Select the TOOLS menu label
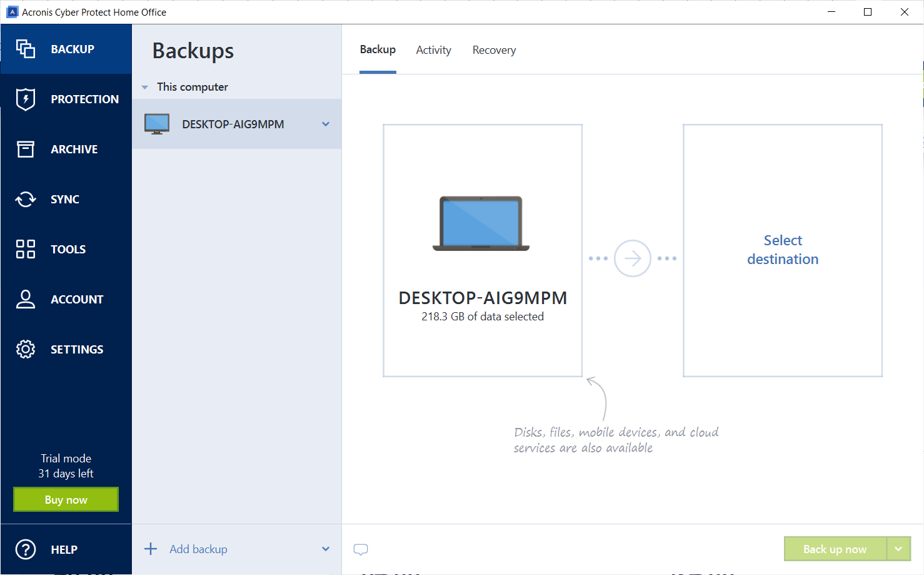 tap(68, 249)
